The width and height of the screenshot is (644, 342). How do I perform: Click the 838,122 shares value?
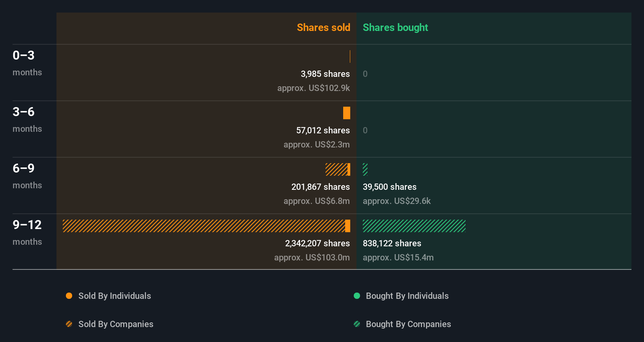pyautogui.click(x=392, y=243)
